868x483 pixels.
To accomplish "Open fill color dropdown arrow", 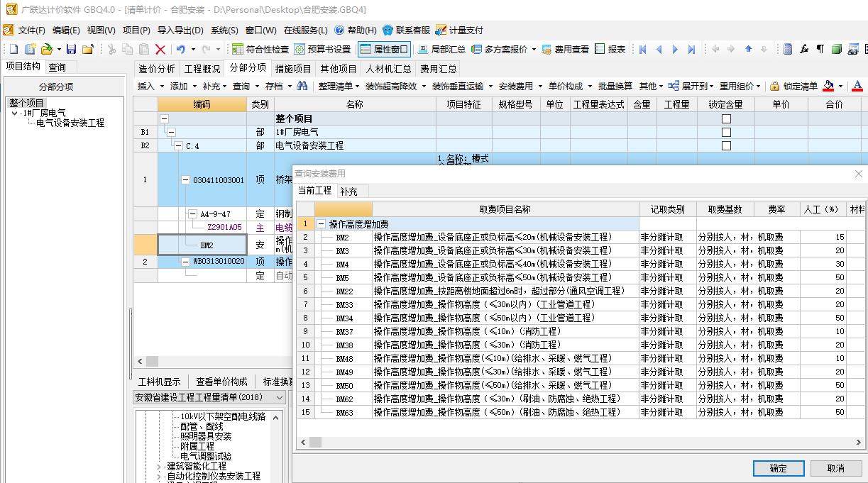I will [841, 87].
